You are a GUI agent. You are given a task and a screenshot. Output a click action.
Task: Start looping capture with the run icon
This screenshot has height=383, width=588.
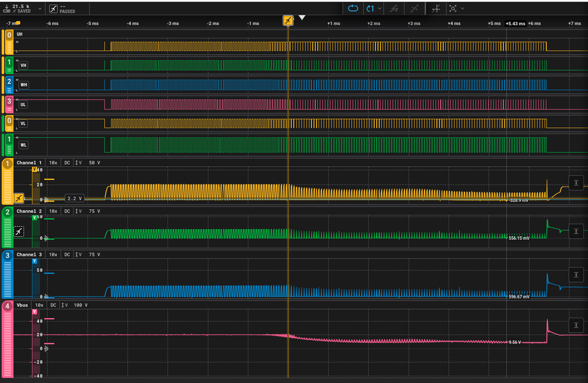353,8
